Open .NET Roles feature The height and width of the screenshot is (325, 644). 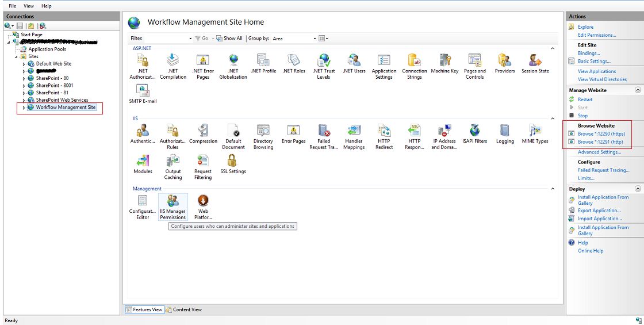[294, 64]
